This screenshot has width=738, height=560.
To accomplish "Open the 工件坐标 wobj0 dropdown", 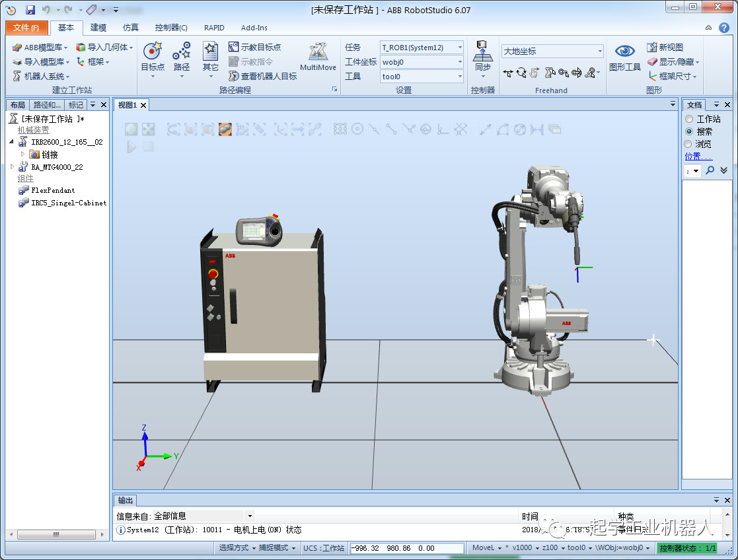I will (460, 62).
